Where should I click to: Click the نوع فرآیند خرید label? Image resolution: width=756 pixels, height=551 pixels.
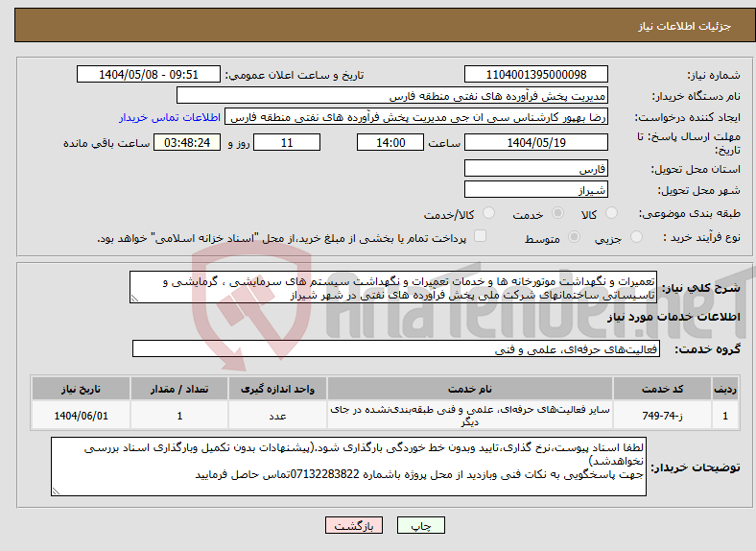click(x=701, y=237)
